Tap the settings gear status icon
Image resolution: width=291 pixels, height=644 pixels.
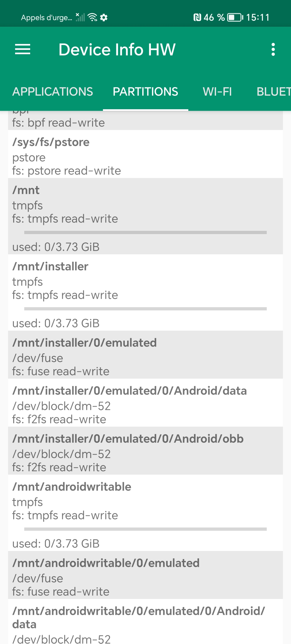[104, 18]
